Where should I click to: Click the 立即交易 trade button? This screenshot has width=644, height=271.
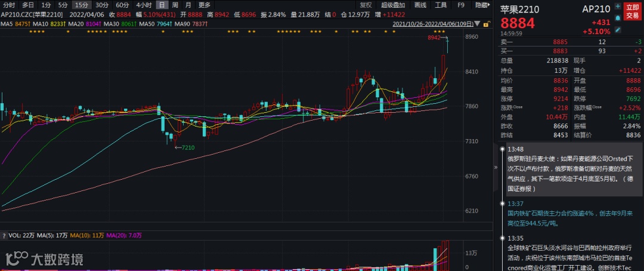pos(633,11)
